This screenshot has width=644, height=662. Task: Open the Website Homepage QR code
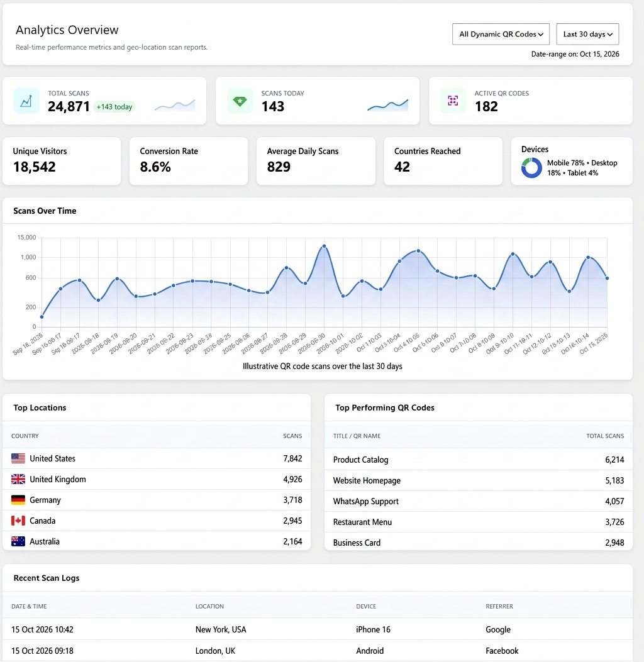367,480
